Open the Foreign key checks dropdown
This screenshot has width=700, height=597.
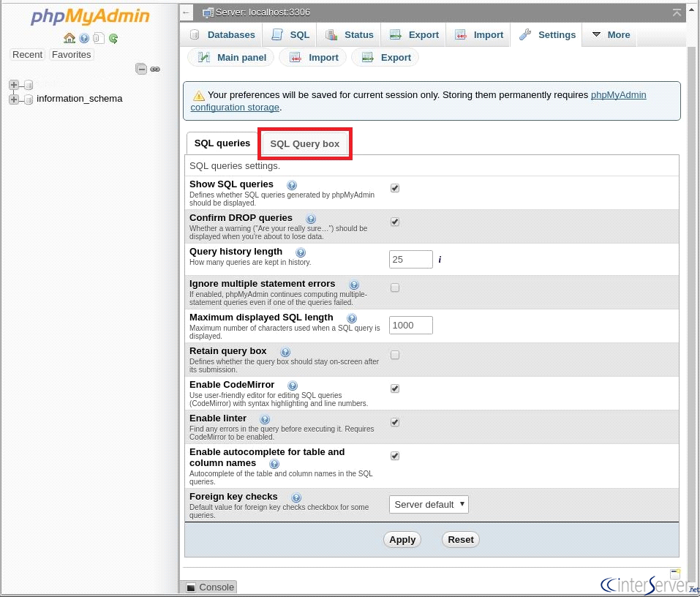pos(429,505)
